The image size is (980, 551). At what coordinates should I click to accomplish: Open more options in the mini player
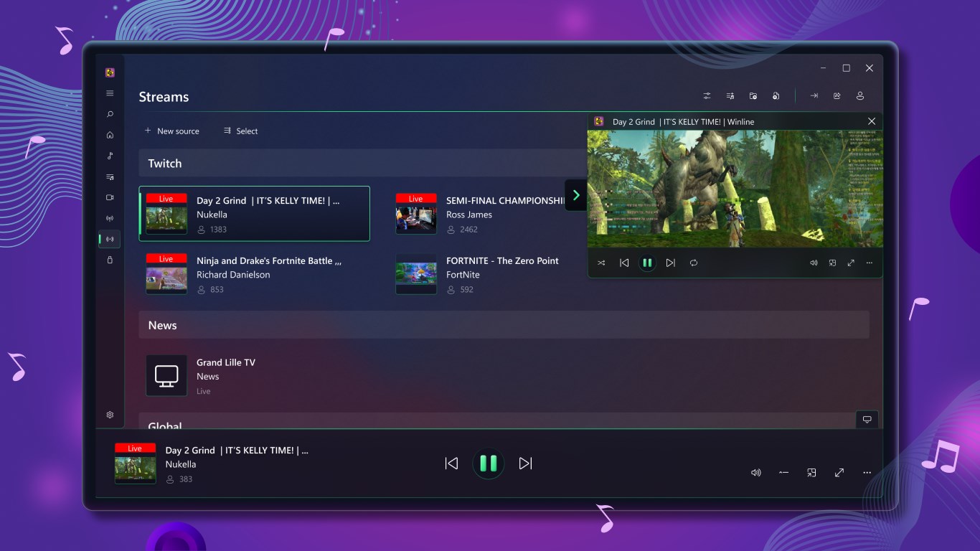(870, 263)
